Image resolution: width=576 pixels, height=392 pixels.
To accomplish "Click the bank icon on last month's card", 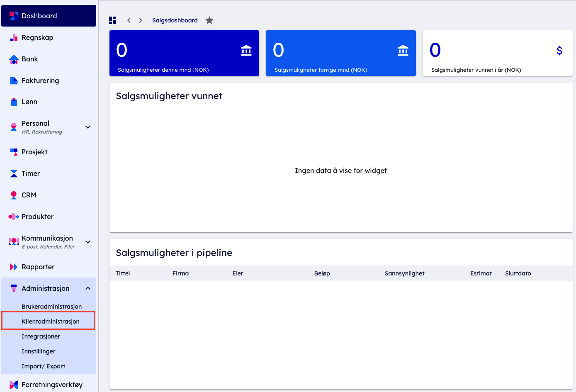I will pyautogui.click(x=403, y=51).
